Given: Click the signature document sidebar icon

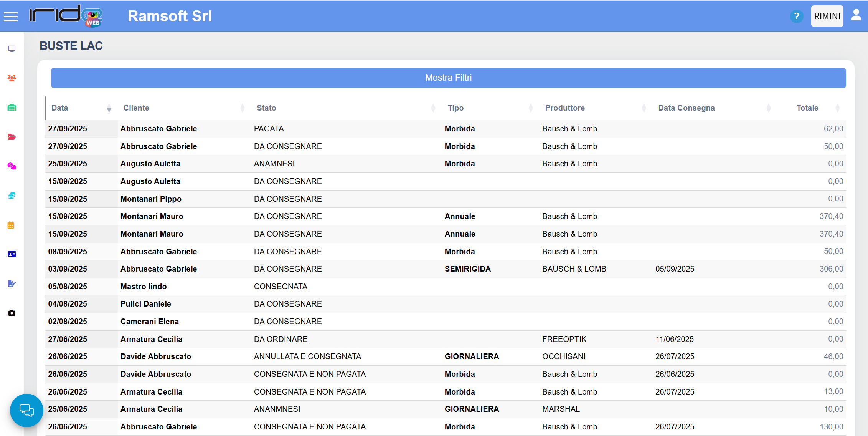Looking at the screenshot, I should point(12,283).
